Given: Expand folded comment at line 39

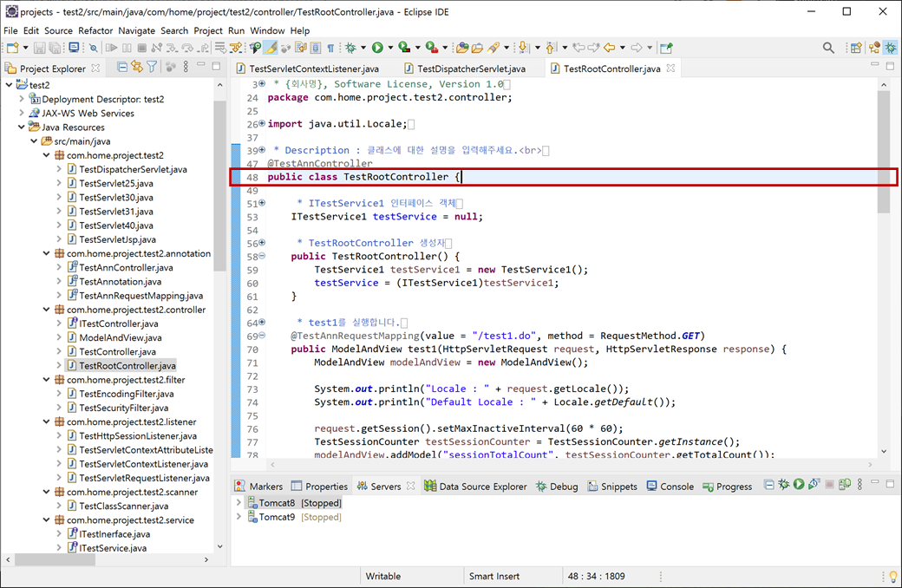Looking at the screenshot, I should tap(262, 149).
